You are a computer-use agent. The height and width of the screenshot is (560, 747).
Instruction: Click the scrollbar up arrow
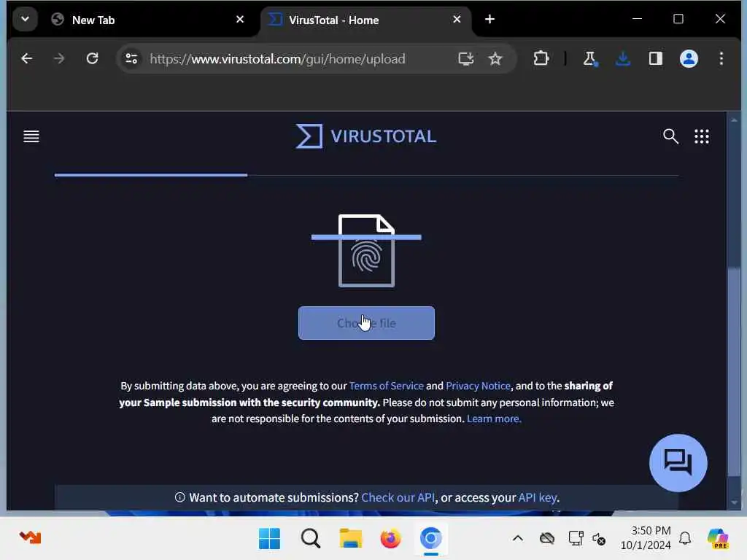pos(734,120)
